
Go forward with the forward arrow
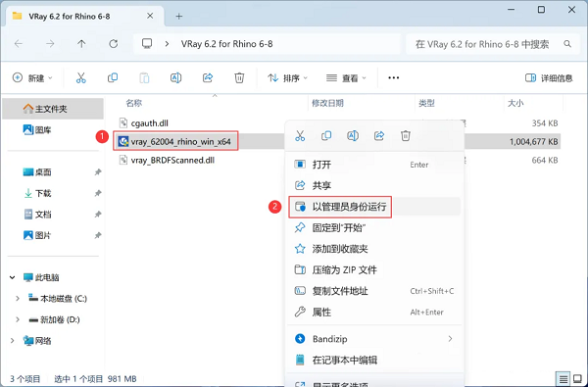click(50, 44)
